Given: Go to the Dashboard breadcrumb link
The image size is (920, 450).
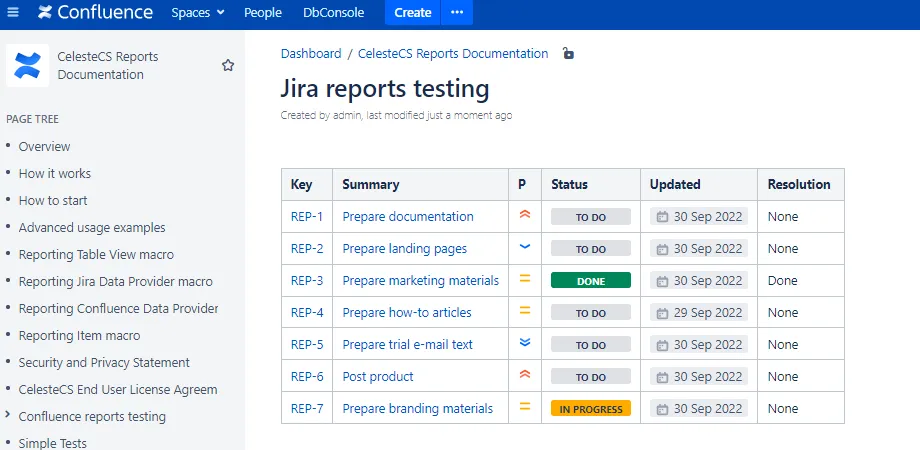Looking at the screenshot, I should coord(311,53).
